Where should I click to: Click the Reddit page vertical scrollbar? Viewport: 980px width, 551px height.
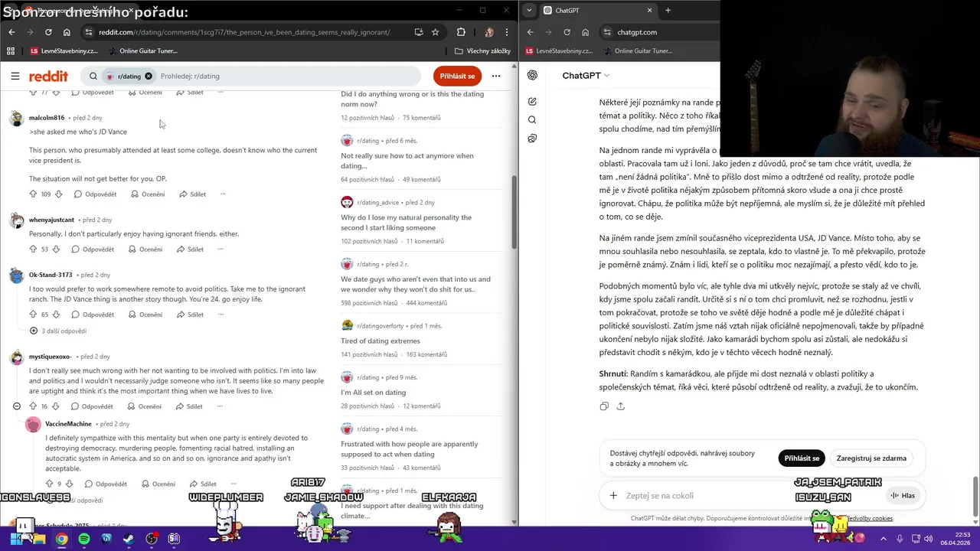coord(514,212)
